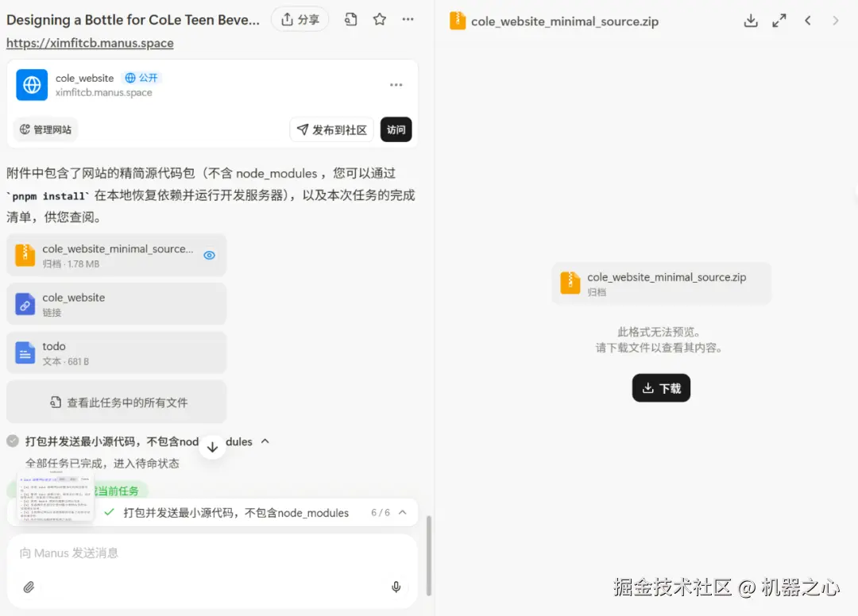
Task: Click the chat scrollbar thumb
Action: pyautogui.click(x=429, y=556)
